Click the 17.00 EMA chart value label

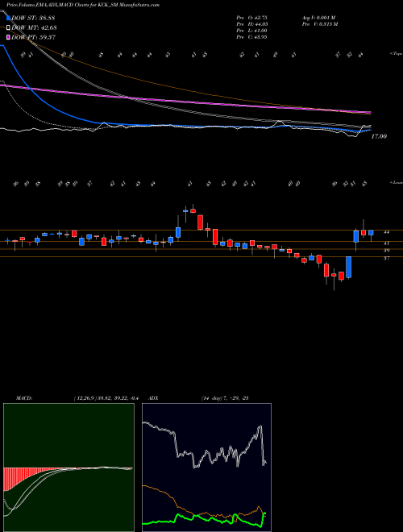(379, 136)
